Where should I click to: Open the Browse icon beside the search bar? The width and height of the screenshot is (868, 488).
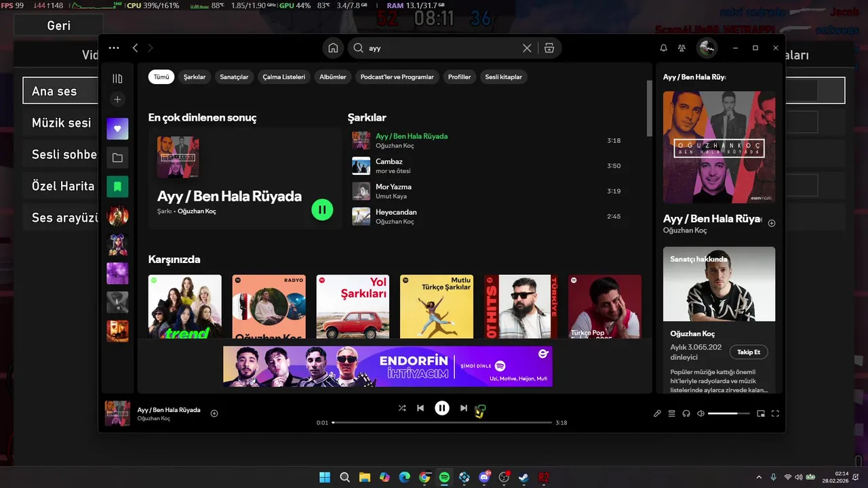click(549, 48)
